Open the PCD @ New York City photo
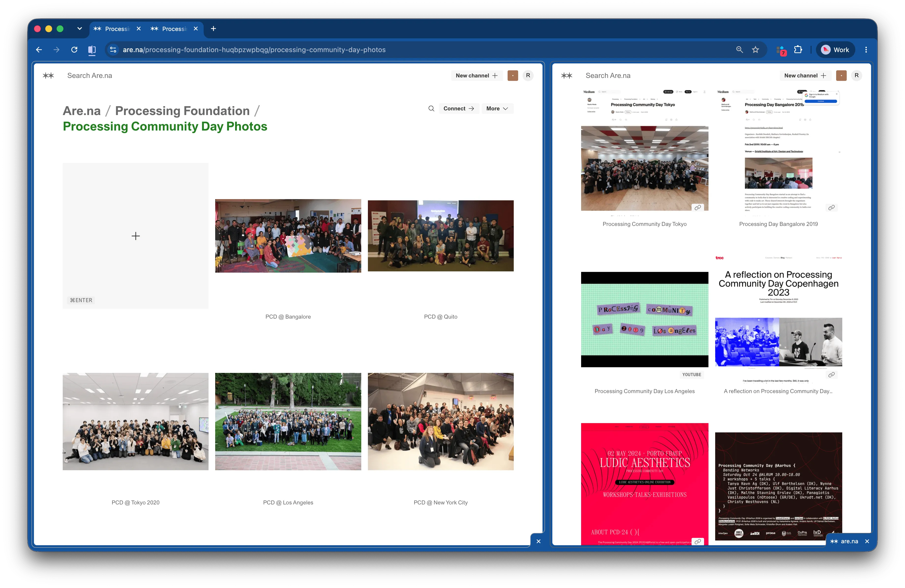 coord(441,422)
